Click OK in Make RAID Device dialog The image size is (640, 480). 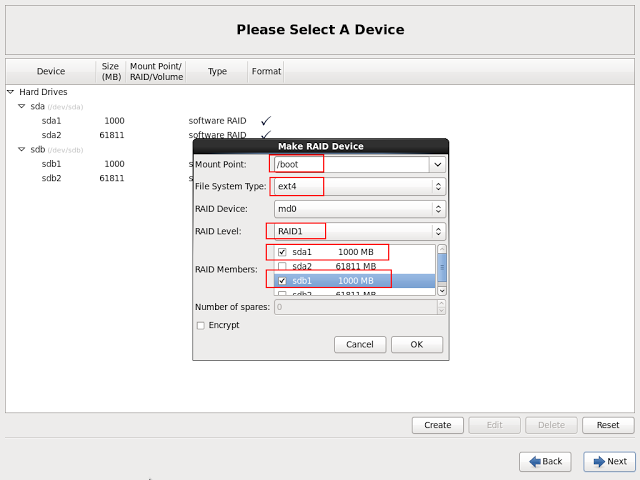pyautogui.click(x=417, y=344)
